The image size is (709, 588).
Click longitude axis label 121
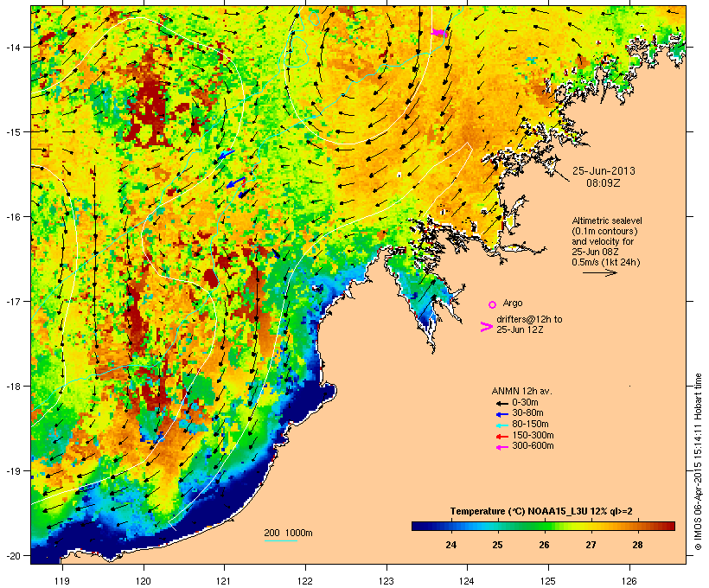[x=224, y=581]
